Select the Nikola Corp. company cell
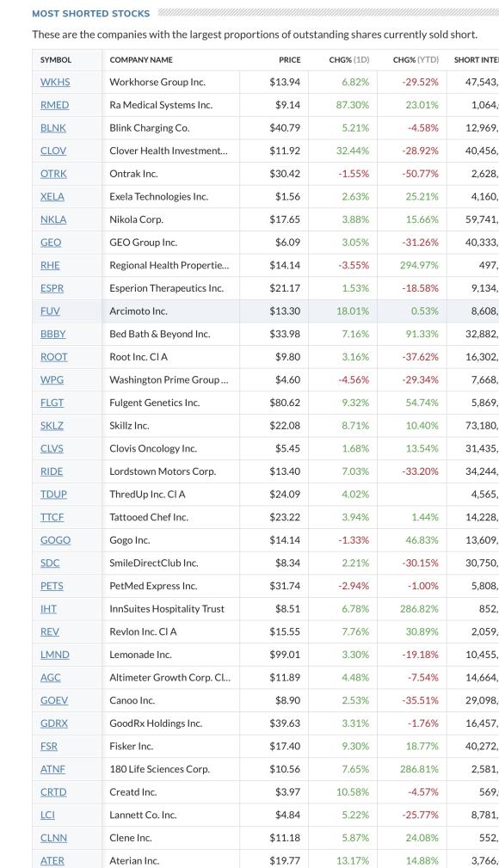Screen dimensions: 499x868 click(x=136, y=219)
